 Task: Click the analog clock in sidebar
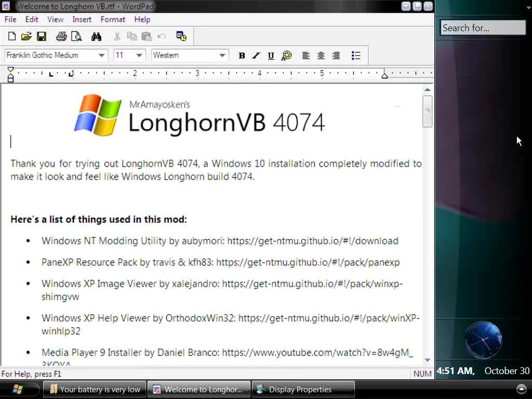483,340
